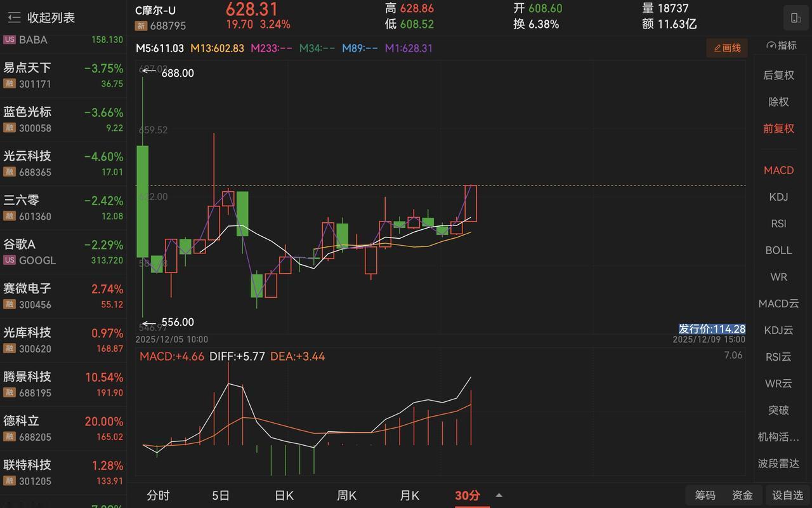Click the M13:602.83 moving average label
The width and height of the screenshot is (812, 508).
(217, 48)
